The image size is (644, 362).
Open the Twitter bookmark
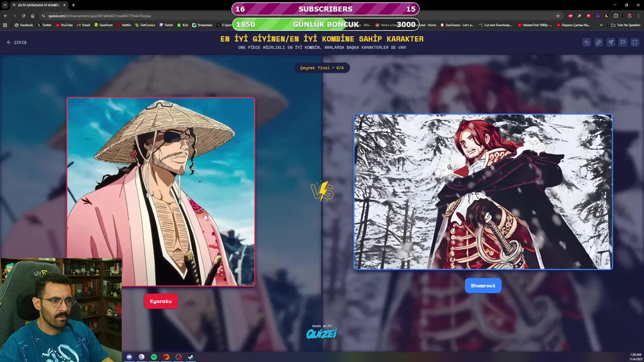[x=44, y=25]
